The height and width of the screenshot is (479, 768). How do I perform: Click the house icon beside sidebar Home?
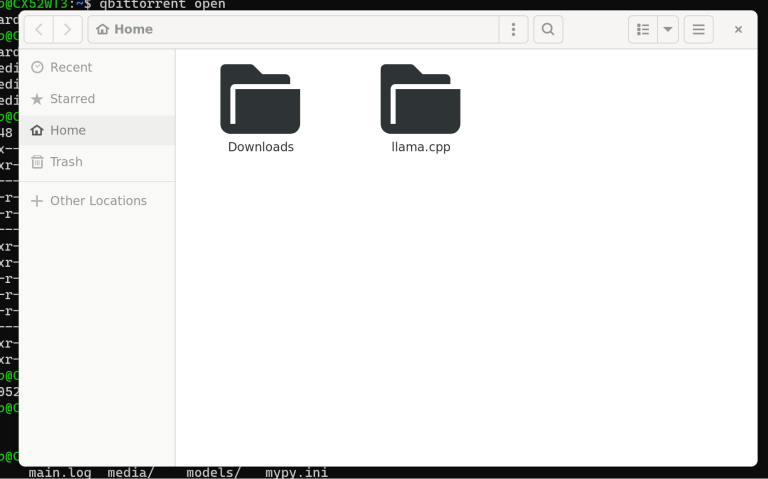tap(37, 130)
